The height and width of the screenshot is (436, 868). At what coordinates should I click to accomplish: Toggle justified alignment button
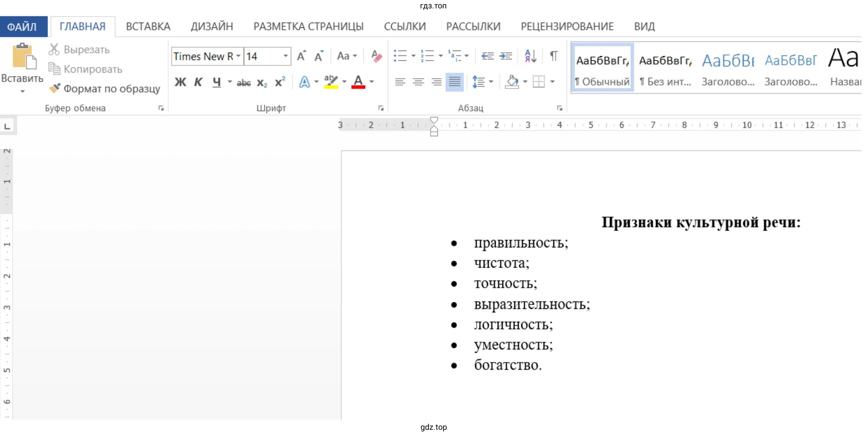[x=455, y=82]
